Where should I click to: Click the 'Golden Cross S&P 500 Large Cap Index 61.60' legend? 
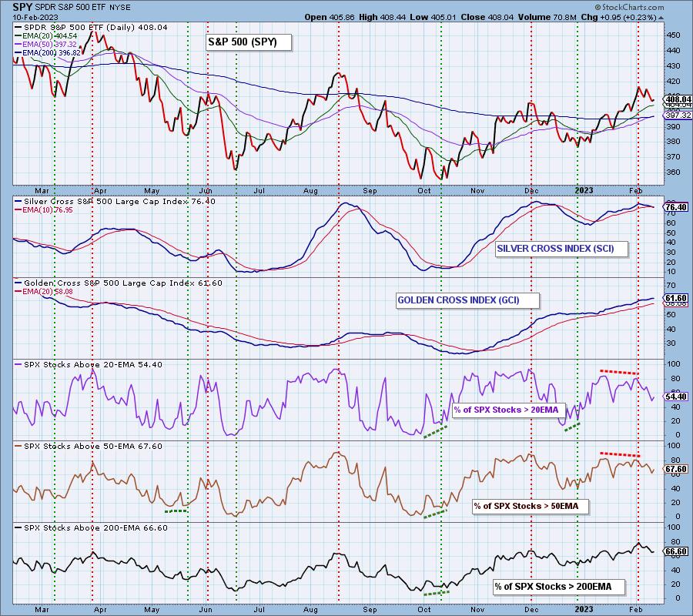pyautogui.click(x=119, y=283)
